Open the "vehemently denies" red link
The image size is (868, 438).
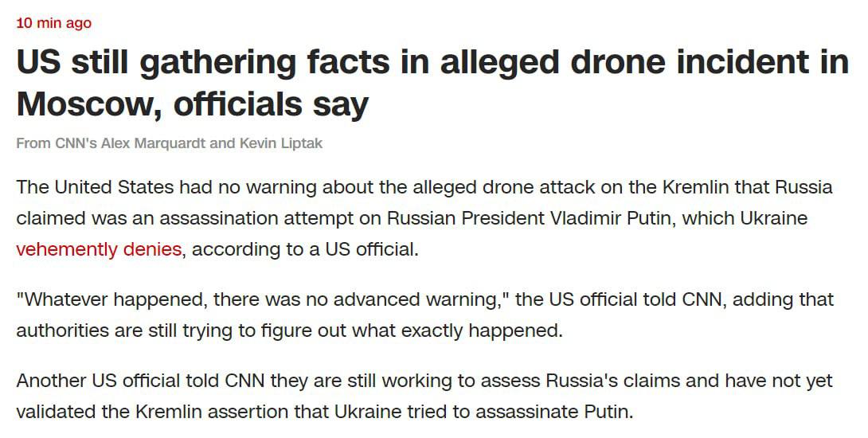coord(99,248)
